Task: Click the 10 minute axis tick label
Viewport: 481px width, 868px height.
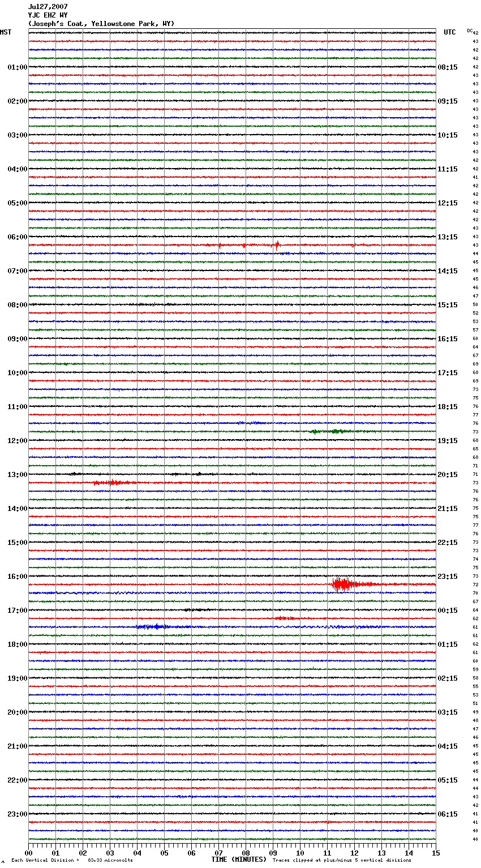Action: pyautogui.click(x=300, y=853)
